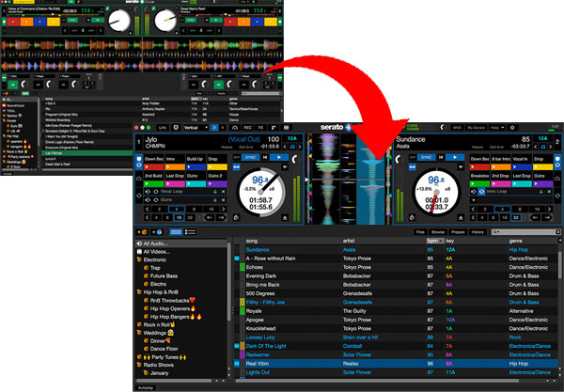Trigger deck 1 yellow Drop cue pad
The image size is (564, 392).
[x=217, y=167]
